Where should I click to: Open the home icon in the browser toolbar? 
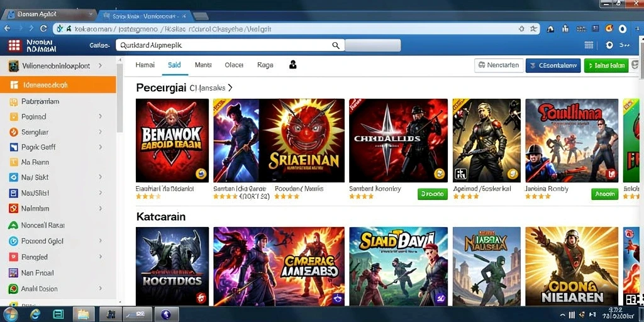click(551, 29)
